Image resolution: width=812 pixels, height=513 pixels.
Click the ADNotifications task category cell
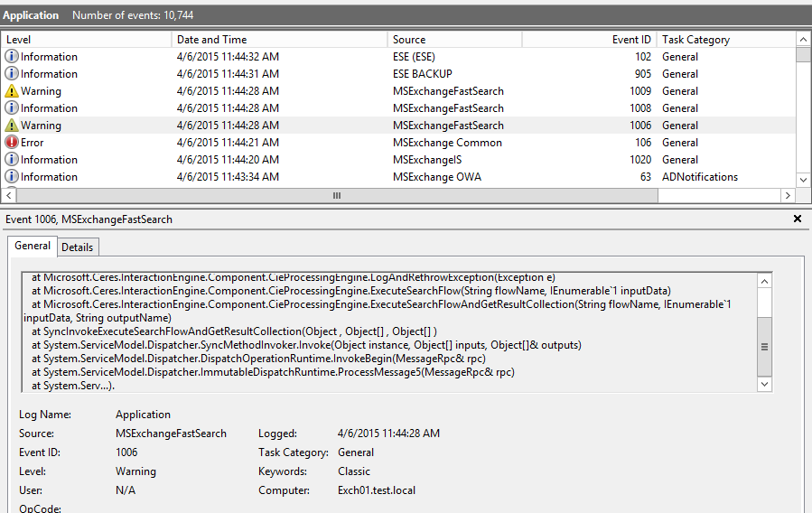coord(700,176)
